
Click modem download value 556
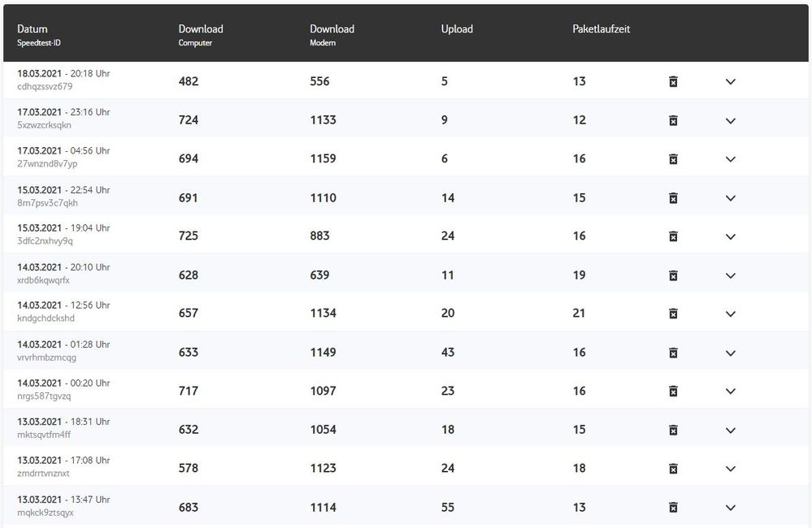pos(319,81)
